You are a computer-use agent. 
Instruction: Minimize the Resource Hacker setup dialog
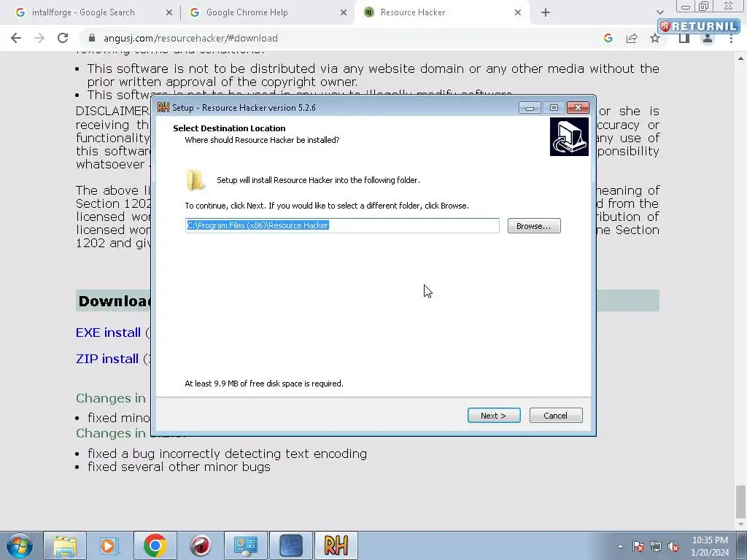530,108
